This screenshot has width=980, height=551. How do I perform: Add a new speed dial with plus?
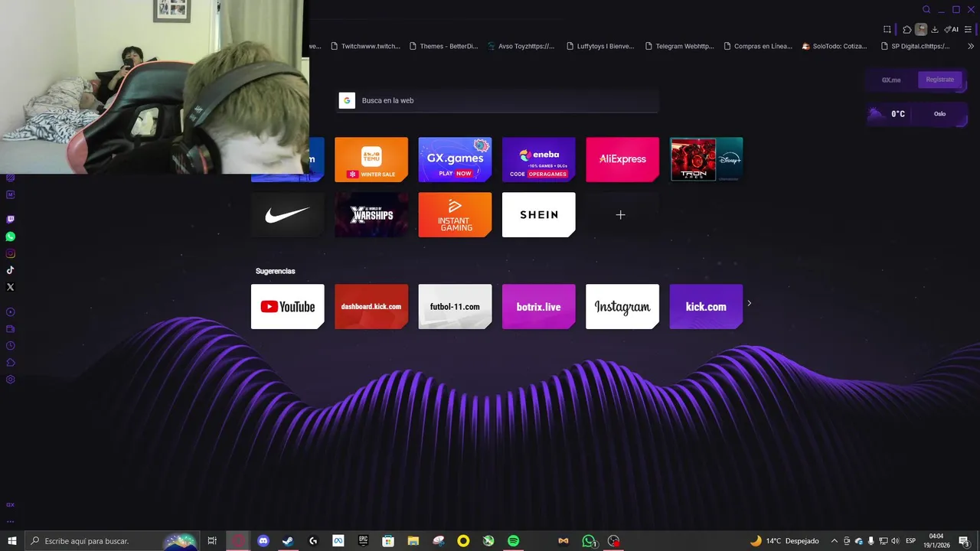(x=621, y=215)
